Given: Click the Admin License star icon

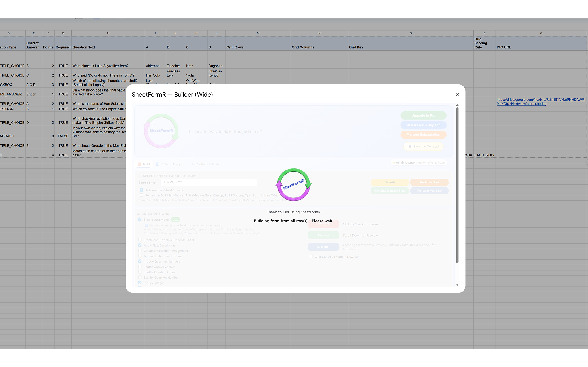Looking at the screenshot, I should [x=394, y=163].
